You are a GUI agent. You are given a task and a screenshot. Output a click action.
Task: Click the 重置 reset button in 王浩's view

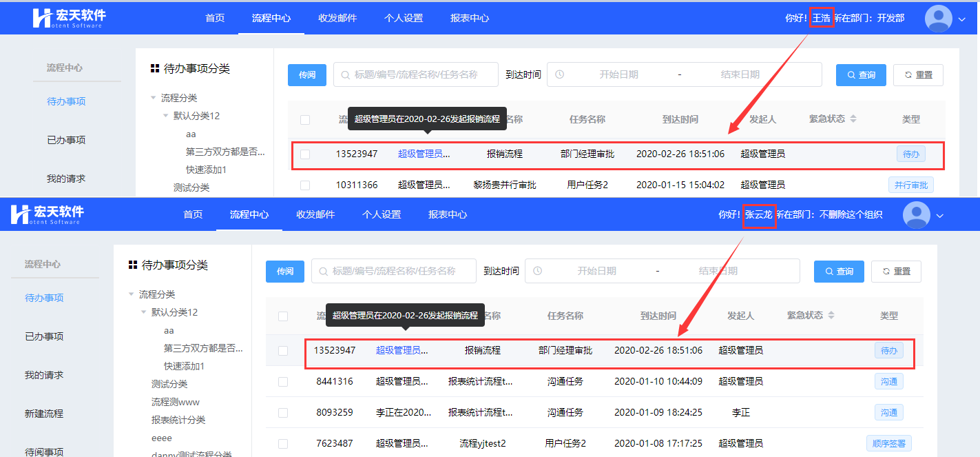tap(918, 74)
